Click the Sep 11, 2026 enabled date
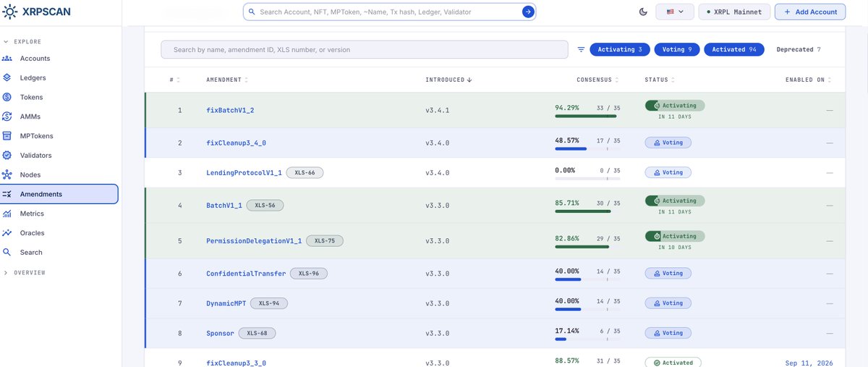This screenshot has height=367, width=868. click(809, 363)
